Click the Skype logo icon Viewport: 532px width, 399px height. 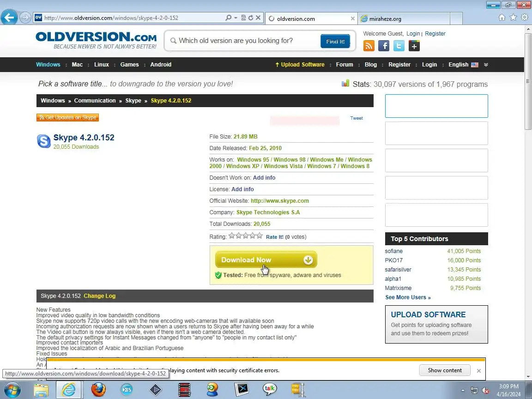click(44, 141)
